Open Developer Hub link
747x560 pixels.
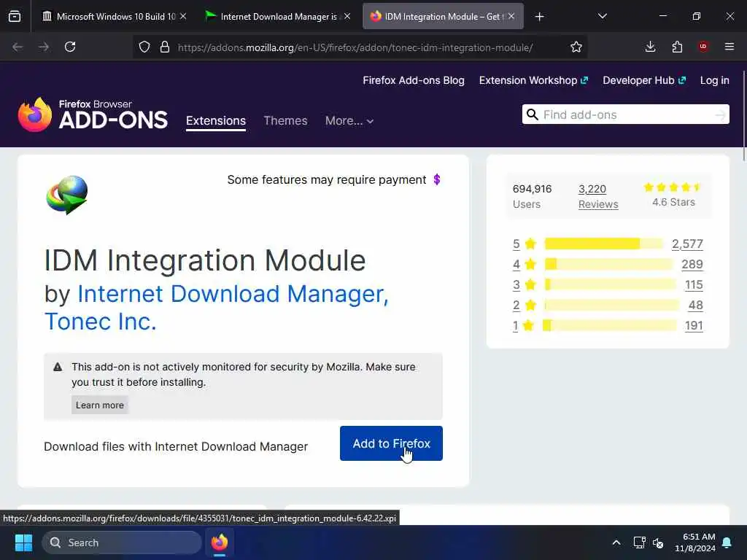(644, 80)
